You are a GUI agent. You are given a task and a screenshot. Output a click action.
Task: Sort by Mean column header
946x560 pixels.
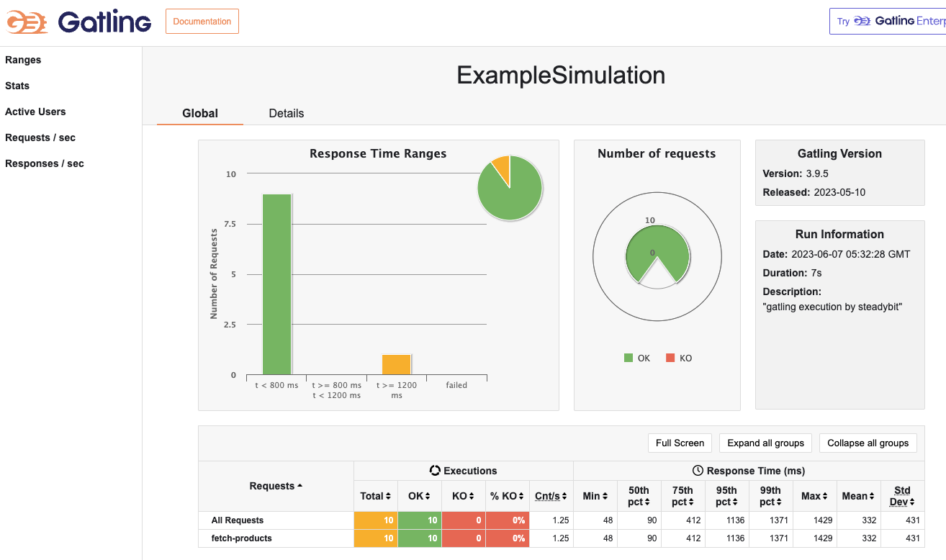tap(859, 496)
